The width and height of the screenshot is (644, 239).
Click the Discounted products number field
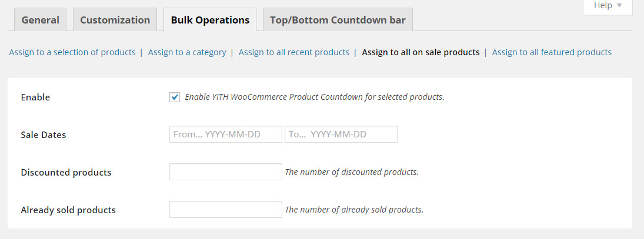point(226,172)
